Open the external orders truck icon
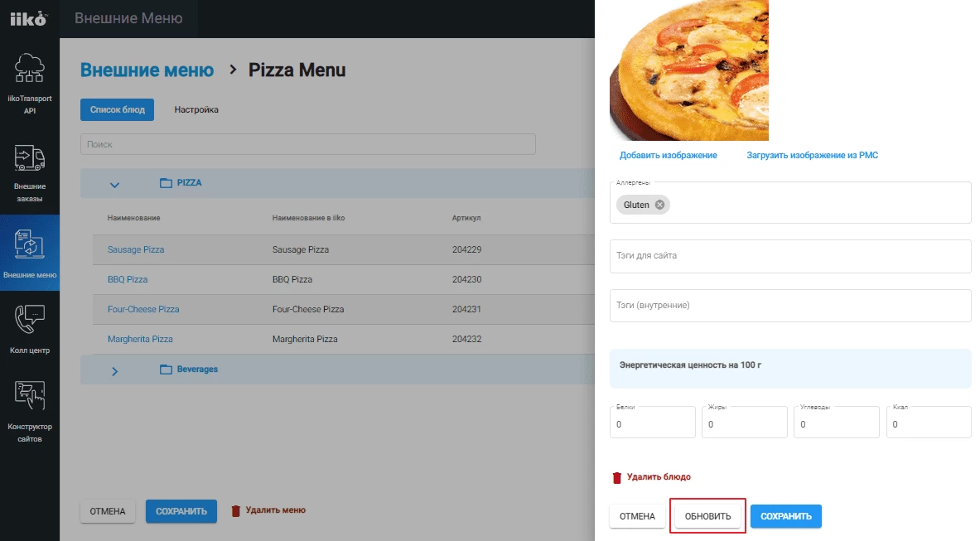 pyautogui.click(x=30, y=157)
